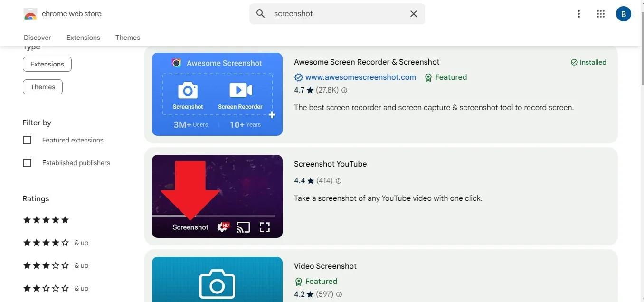Select the three stars & up filter
Image resolution: width=644 pixels, height=302 pixels.
(x=56, y=265)
